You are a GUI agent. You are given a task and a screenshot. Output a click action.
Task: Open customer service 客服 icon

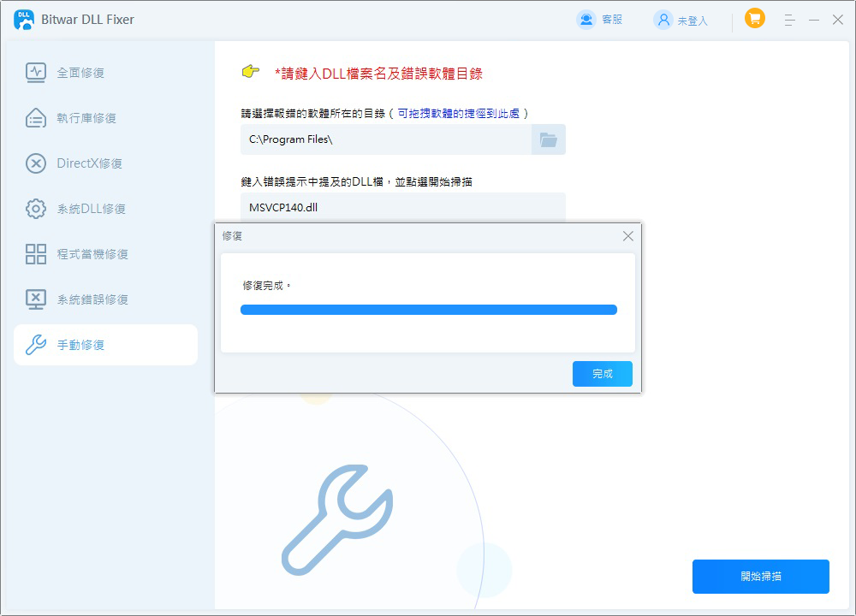pyautogui.click(x=586, y=20)
